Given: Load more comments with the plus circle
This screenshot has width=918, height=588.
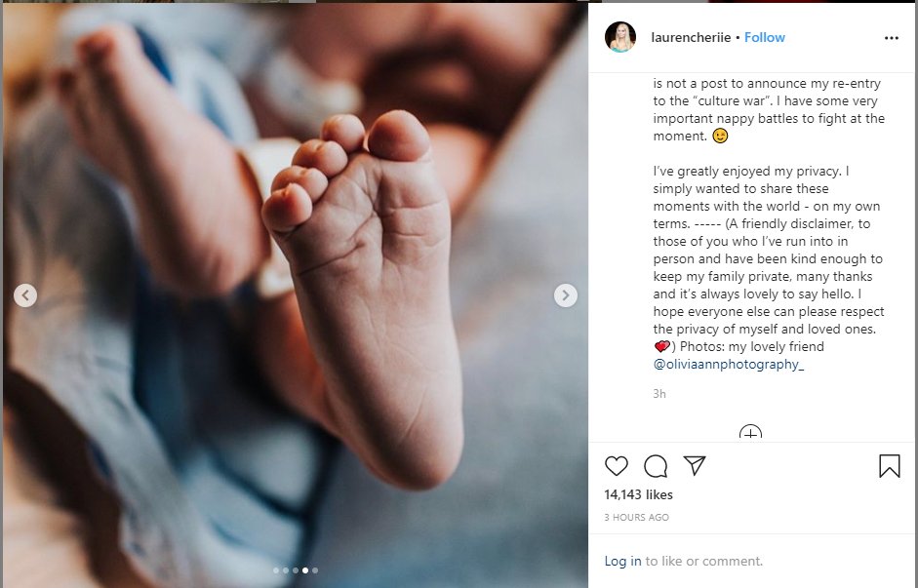Looking at the screenshot, I should click(750, 434).
